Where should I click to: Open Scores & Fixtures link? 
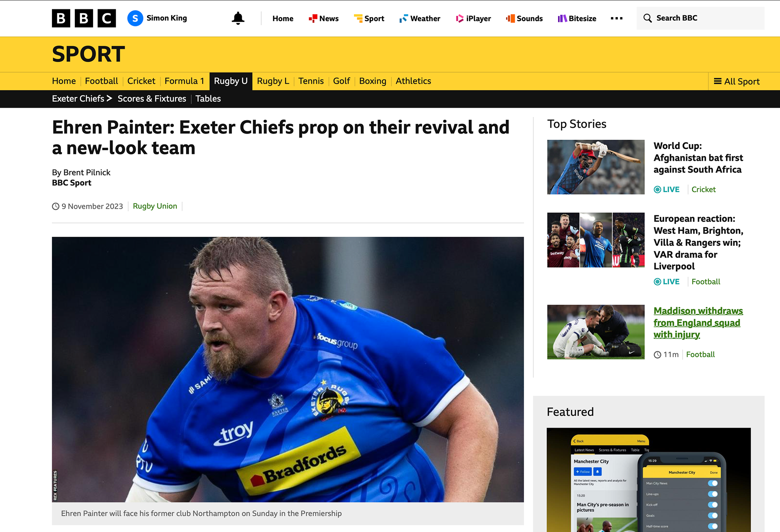coord(152,99)
